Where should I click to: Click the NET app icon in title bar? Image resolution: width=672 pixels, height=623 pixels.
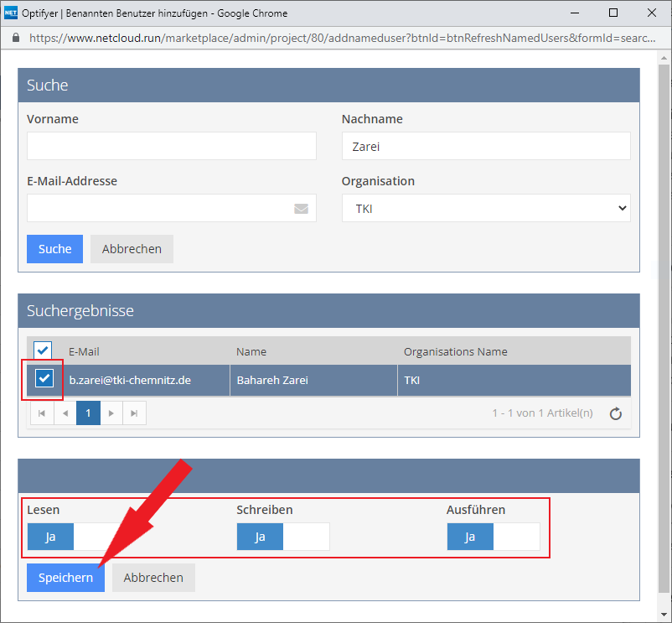click(11, 13)
